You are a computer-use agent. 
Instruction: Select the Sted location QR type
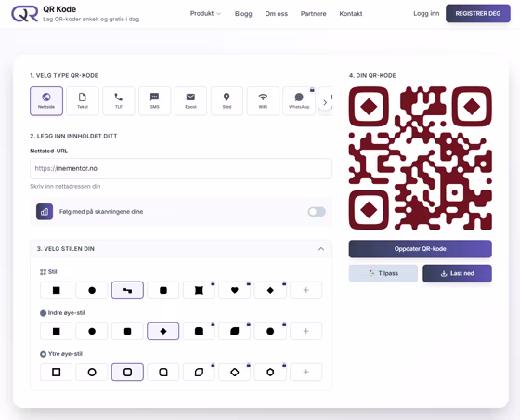point(227,101)
